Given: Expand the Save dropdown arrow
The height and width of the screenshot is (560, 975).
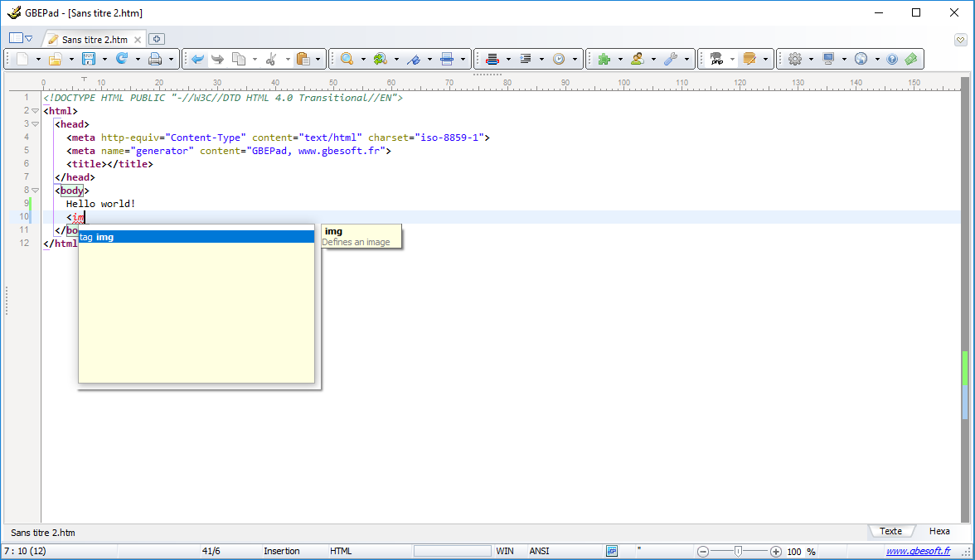Looking at the screenshot, I should tap(104, 60).
